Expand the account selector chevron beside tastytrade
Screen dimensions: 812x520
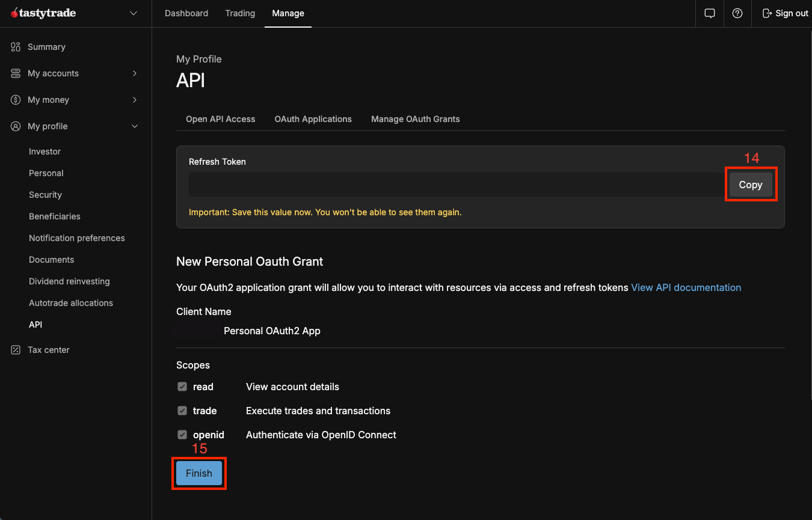coord(134,13)
